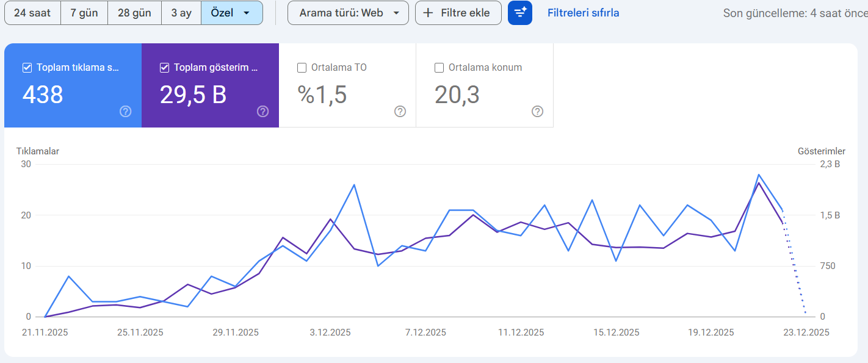Open help tooltip for Ortalama konum
This screenshot has width=868, height=363.
pos(537,111)
